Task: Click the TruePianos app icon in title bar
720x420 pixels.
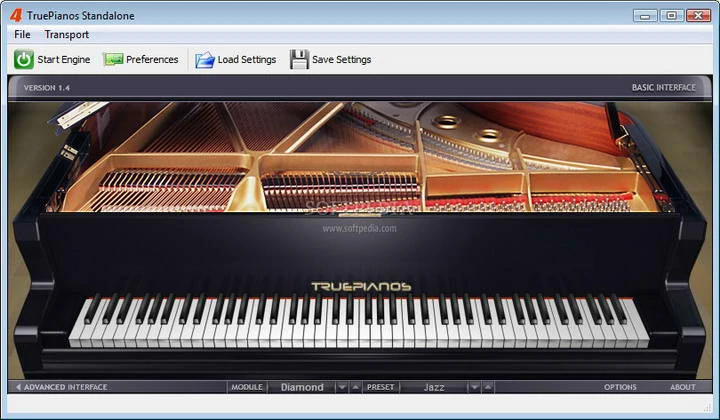Action: click(16, 15)
